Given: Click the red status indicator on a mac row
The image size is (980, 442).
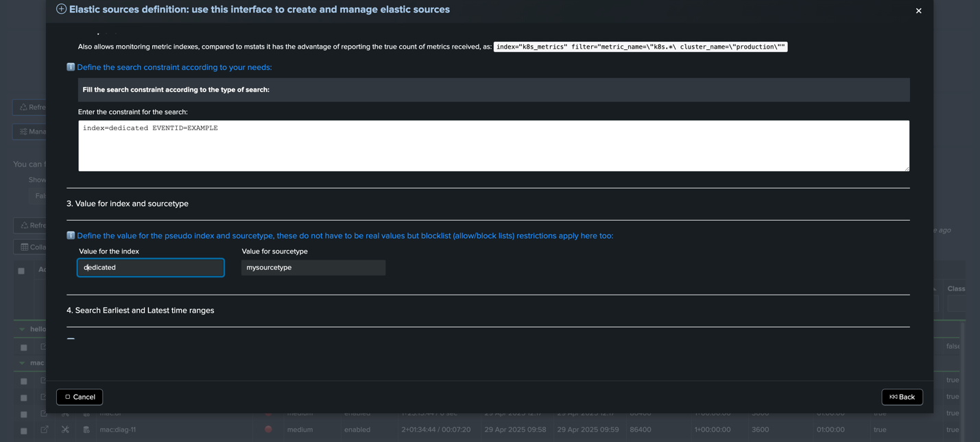Looking at the screenshot, I should [267, 429].
